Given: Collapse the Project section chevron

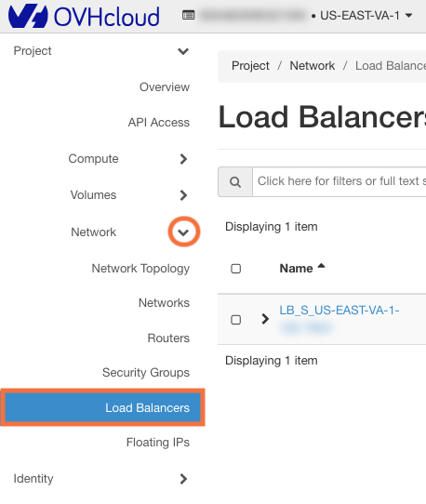Looking at the screenshot, I should (x=183, y=51).
